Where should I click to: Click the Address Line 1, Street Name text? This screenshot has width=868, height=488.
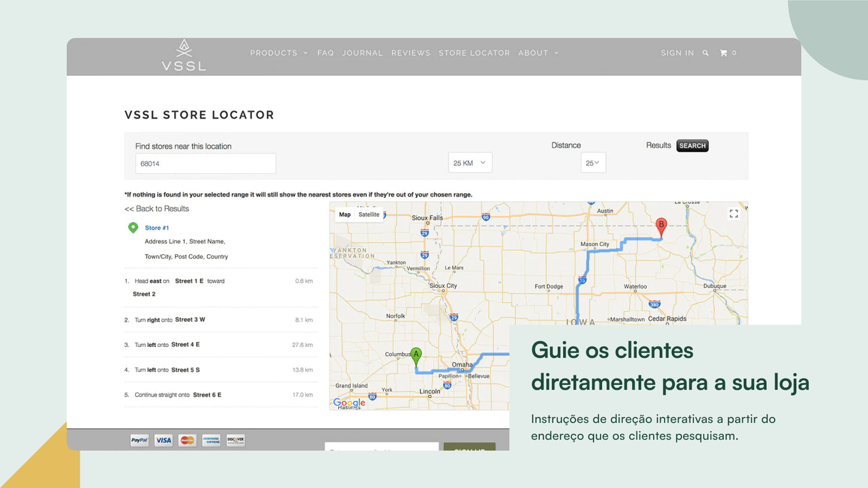point(184,241)
